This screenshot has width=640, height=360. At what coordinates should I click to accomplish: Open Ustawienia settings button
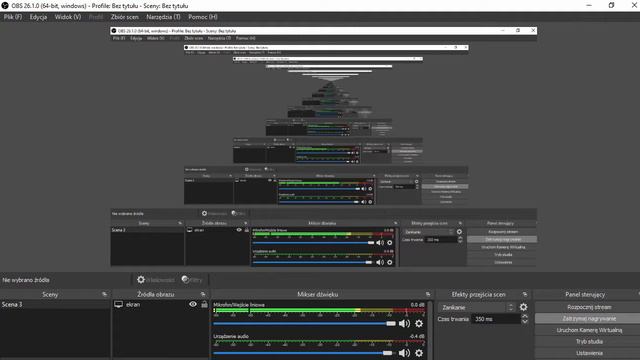pyautogui.click(x=589, y=353)
